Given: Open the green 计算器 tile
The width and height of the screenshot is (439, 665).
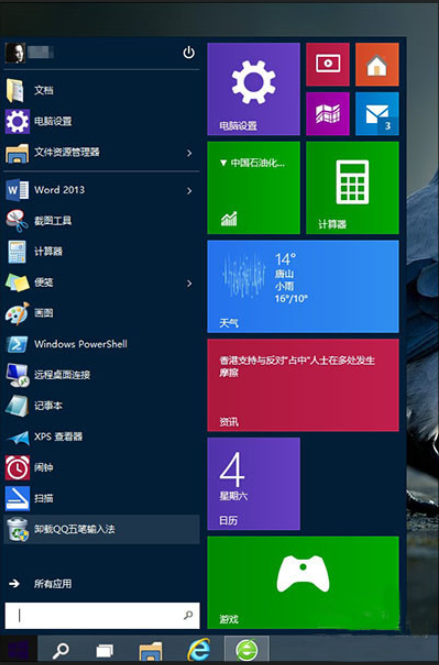Looking at the screenshot, I should [352, 188].
